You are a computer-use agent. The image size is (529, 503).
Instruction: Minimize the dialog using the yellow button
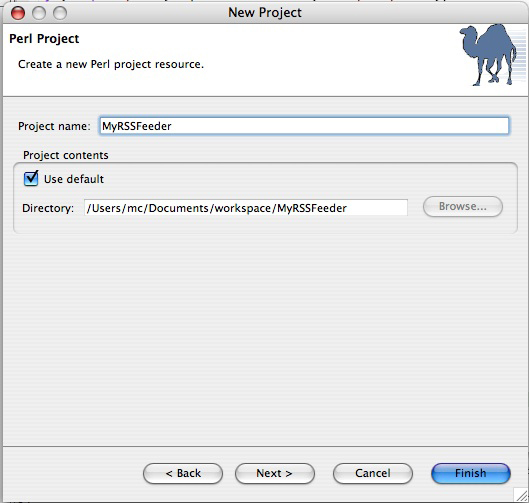click(39, 13)
